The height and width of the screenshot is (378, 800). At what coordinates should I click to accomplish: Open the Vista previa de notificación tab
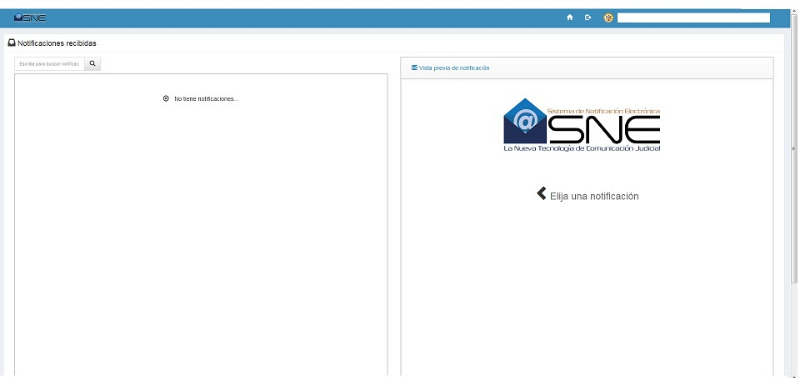(x=450, y=68)
